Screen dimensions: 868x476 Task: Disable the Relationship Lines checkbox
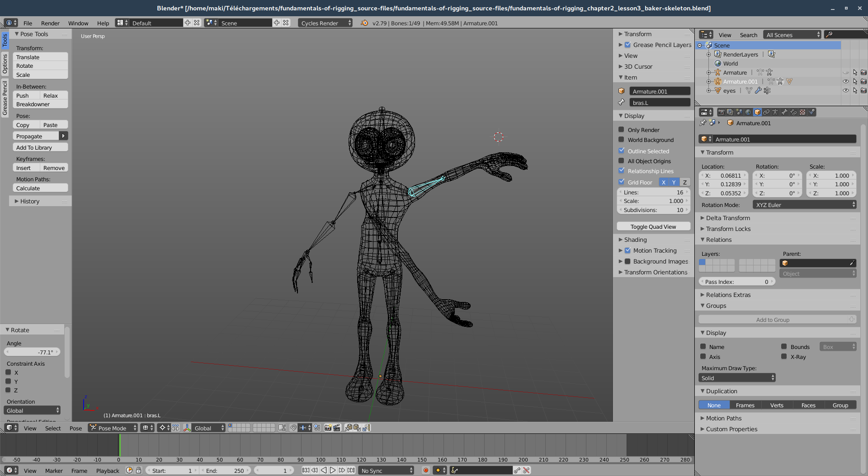pyautogui.click(x=622, y=171)
